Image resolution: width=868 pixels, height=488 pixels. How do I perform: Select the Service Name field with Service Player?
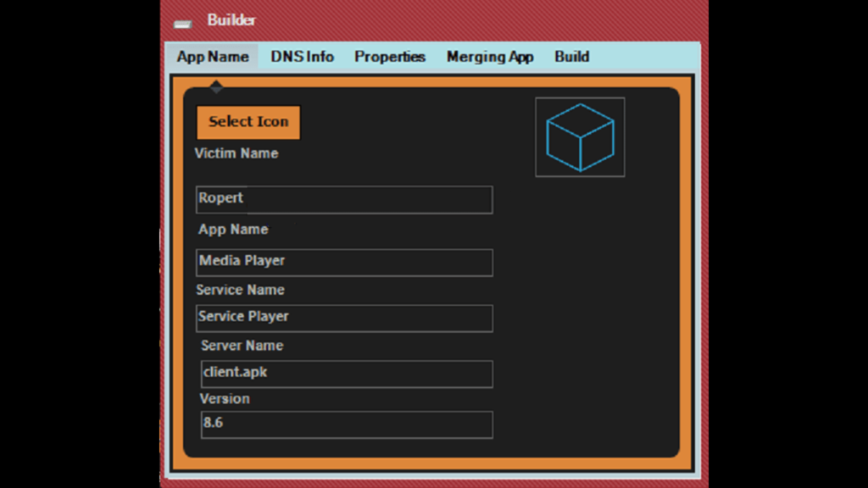point(344,319)
